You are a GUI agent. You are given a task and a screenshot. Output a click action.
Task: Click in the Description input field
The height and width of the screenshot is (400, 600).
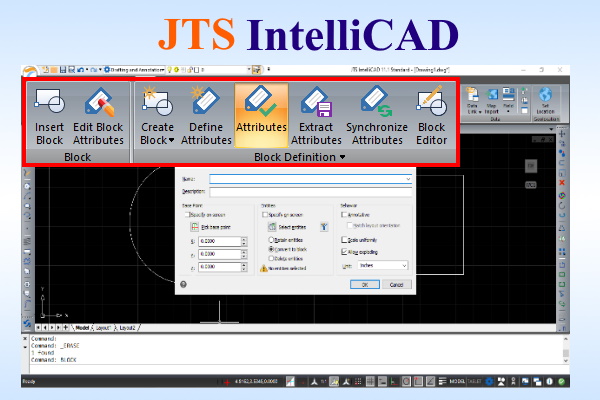pos(310,191)
